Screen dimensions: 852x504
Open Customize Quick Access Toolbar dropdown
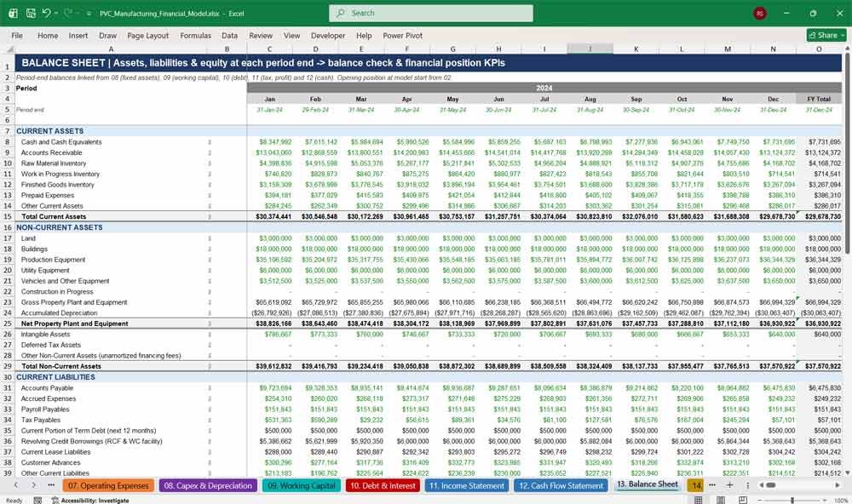89,14
